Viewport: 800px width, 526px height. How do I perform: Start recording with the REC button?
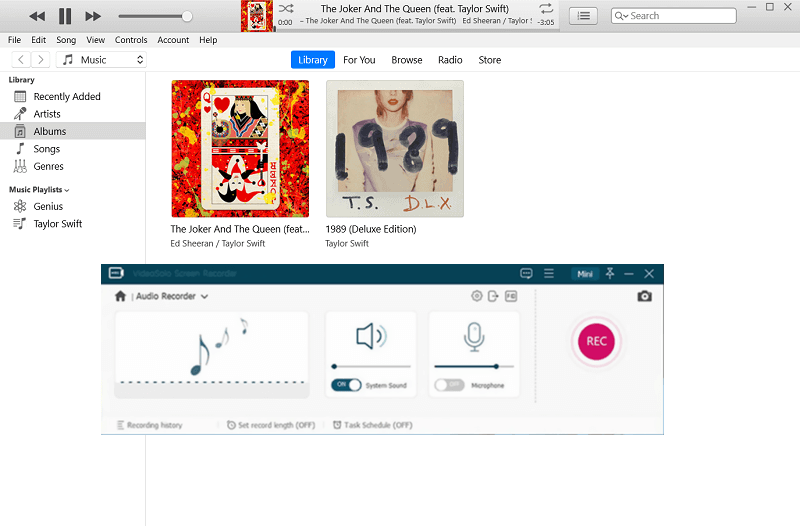pyautogui.click(x=597, y=341)
